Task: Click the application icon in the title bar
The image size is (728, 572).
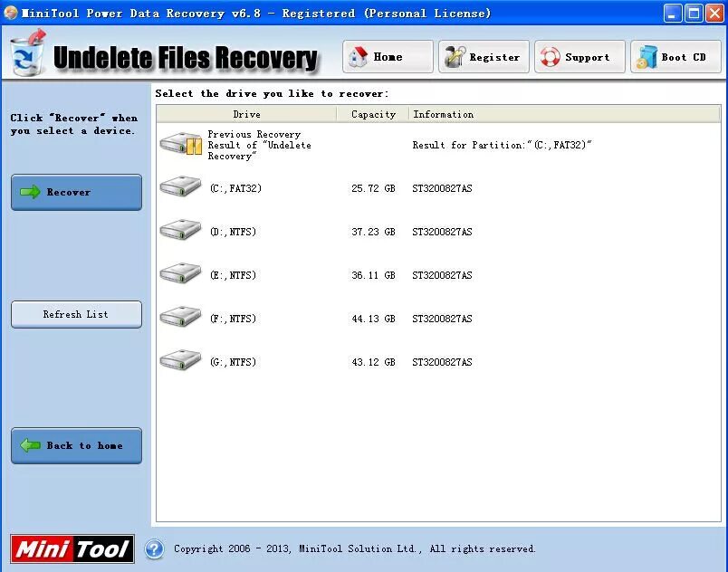Action: tap(10, 13)
